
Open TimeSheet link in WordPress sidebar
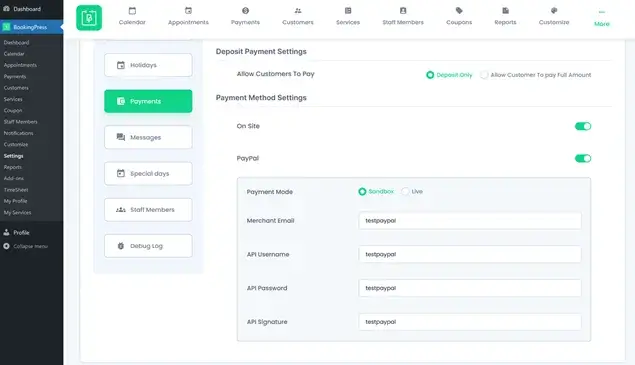[16, 190]
